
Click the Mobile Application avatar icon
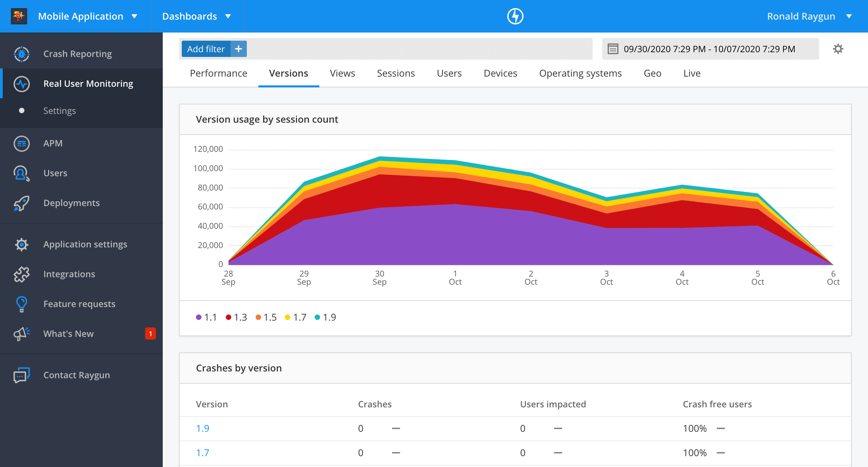(19, 16)
